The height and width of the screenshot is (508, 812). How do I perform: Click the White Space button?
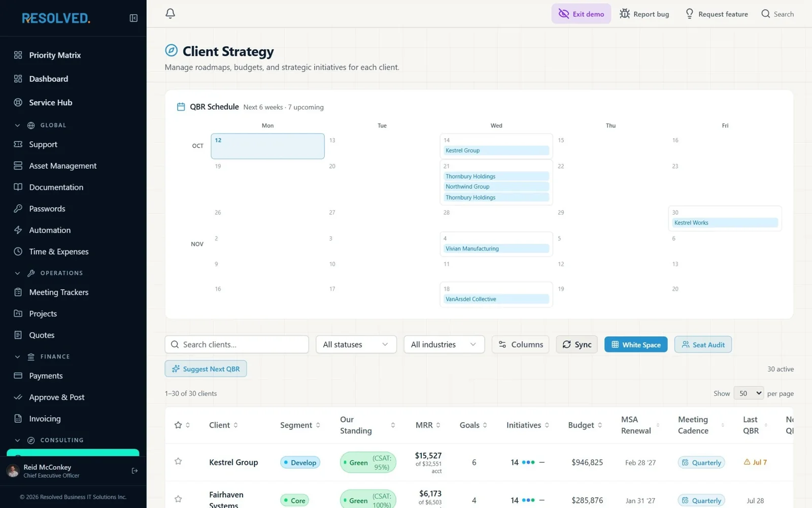[x=636, y=344]
